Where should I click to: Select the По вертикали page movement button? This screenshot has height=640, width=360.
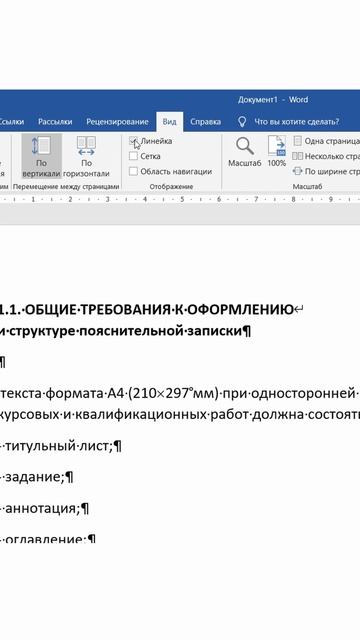41,156
